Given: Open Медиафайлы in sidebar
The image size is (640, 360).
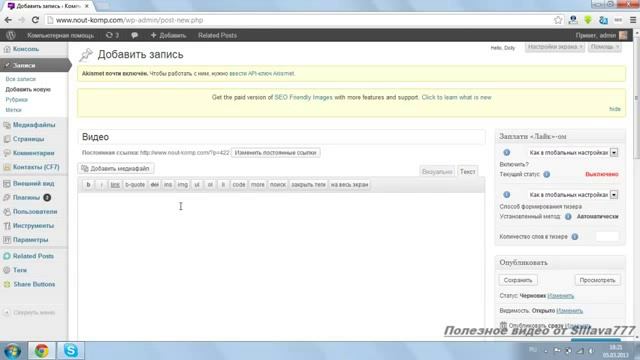Looking at the screenshot, I should coord(34,125).
